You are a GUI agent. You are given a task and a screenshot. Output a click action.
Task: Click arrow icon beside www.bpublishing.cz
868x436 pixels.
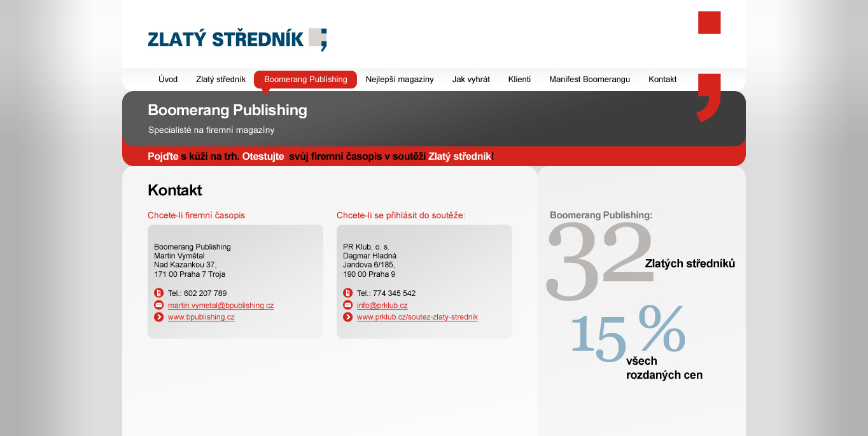[159, 317]
